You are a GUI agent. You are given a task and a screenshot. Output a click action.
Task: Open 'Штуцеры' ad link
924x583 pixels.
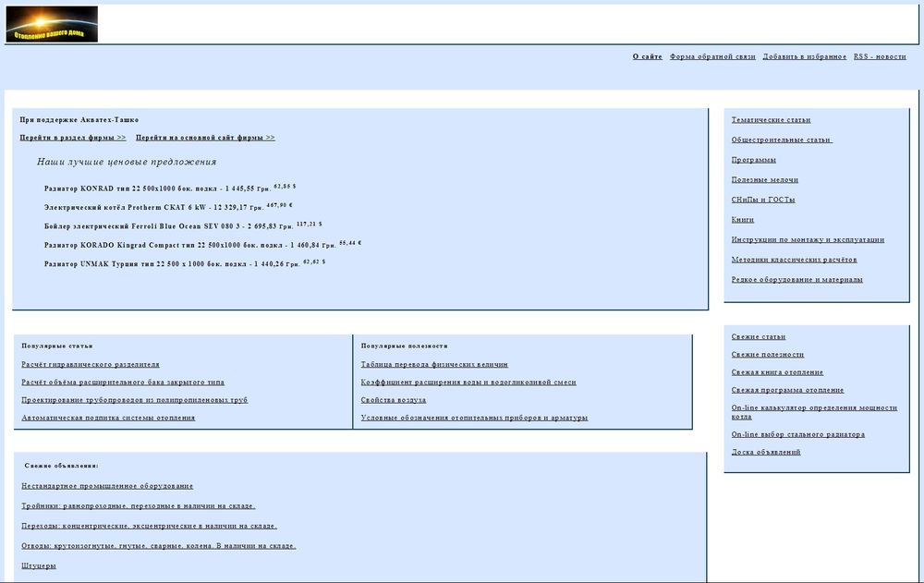pyautogui.click(x=39, y=566)
